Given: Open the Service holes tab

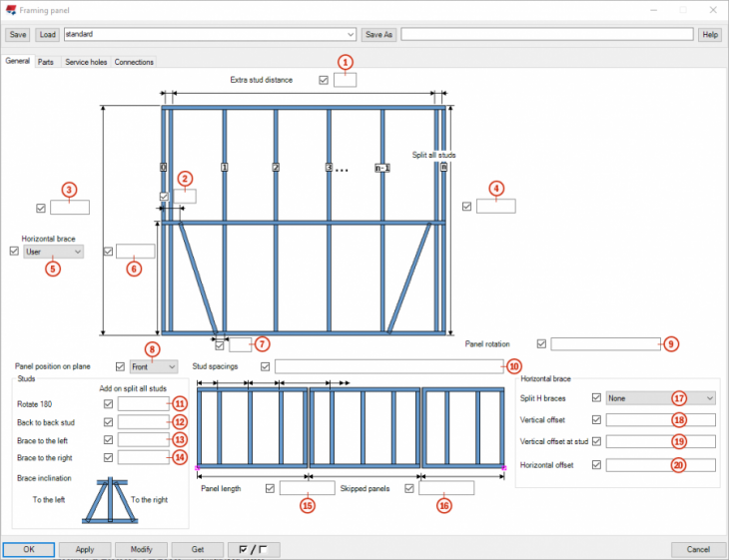Looking at the screenshot, I should pos(86,62).
